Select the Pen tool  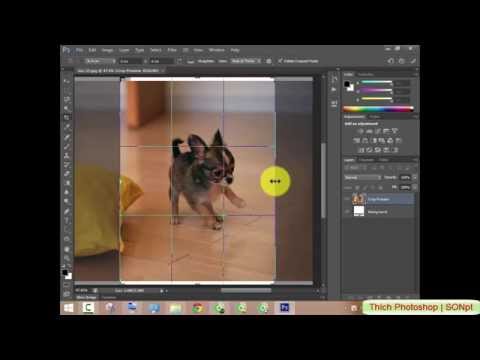pos(67,211)
